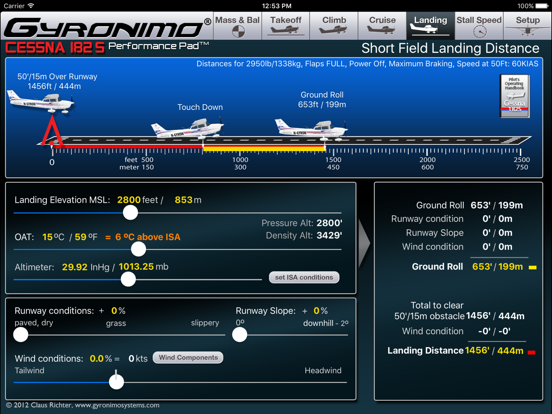Tap the 'Short Field Landing Distance' title
The width and height of the screenshot is (552, 414).
pos(450,49)
